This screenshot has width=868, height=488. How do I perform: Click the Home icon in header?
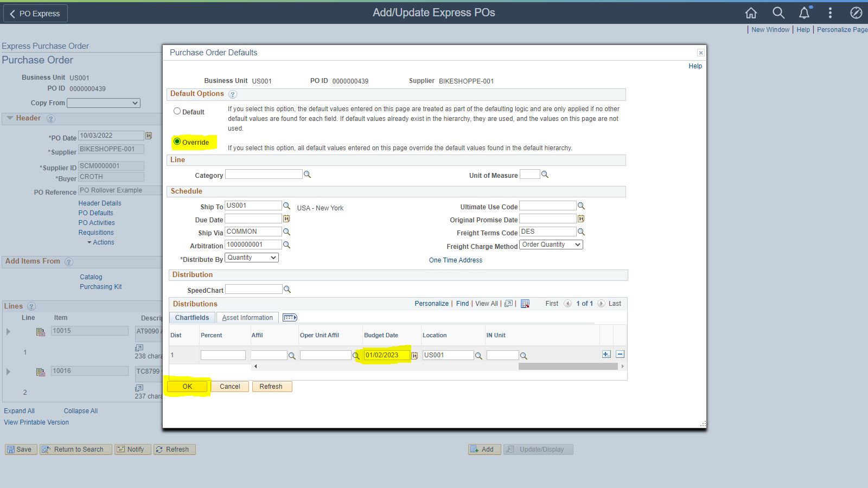(751, 12)
